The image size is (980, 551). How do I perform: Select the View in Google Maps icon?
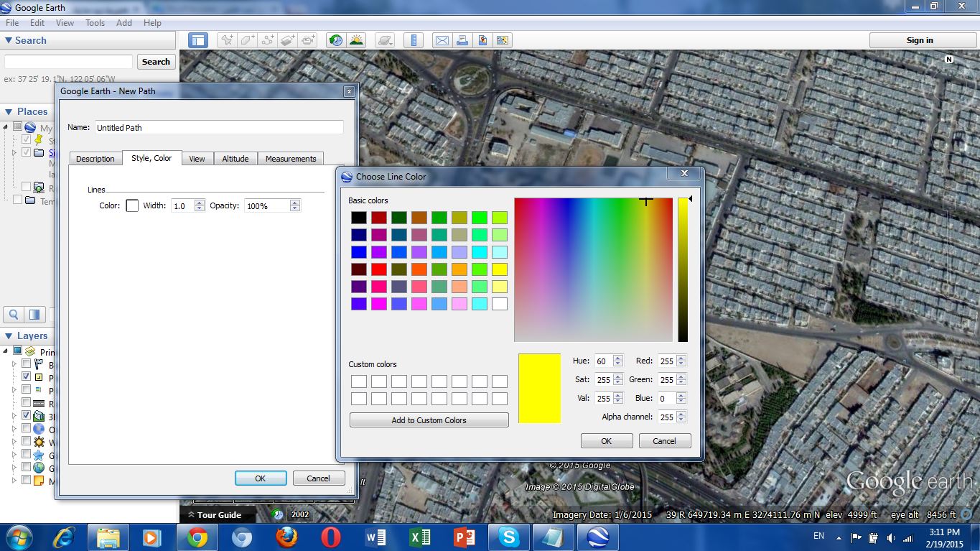tap(503, 40)
